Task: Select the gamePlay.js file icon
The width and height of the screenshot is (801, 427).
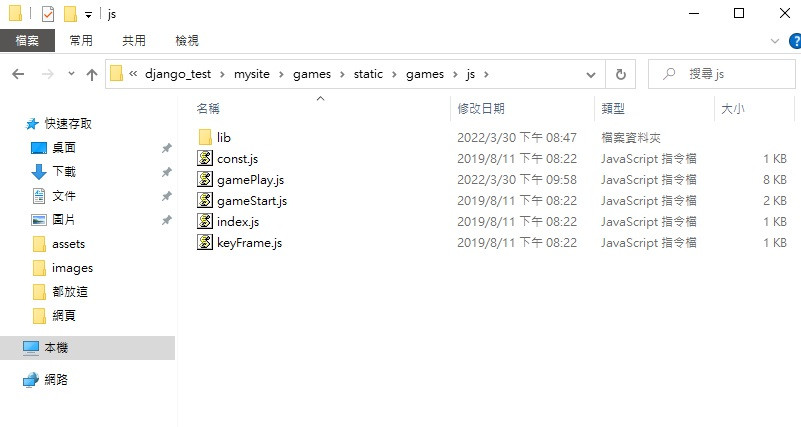Action: pyautogui.click(x=205, y=179)
